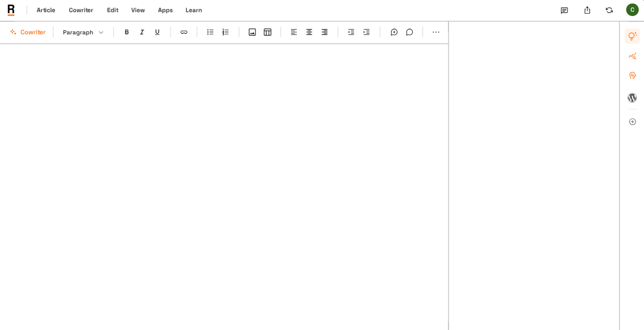Decrease indent with outdent icon

click(351, 32)
